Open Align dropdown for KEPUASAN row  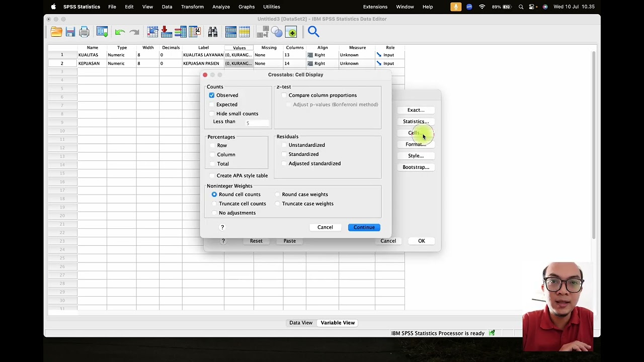pyautogui.click(x=322, y=63)
